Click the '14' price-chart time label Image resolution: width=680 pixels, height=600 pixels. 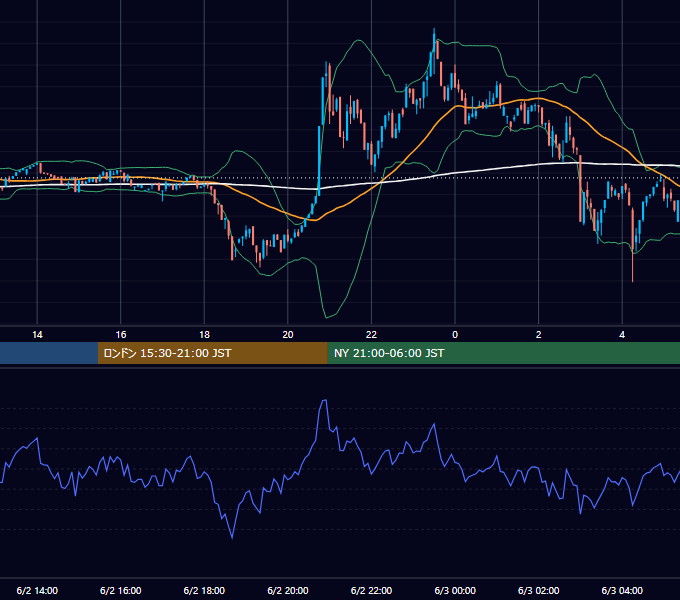pos(37,335)
